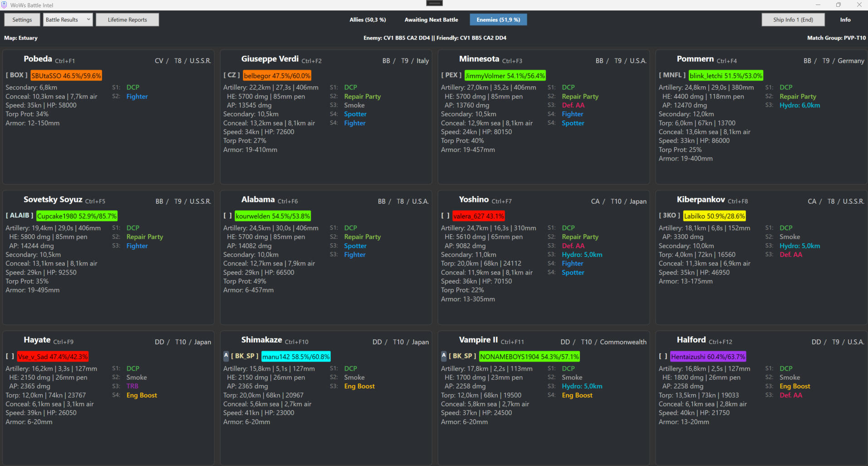Image resolution: width=868 pixels, height=466 pixels.
Task: Click Sovetsky Soyuz's Repair Party consumable
Action: (145, 237)
